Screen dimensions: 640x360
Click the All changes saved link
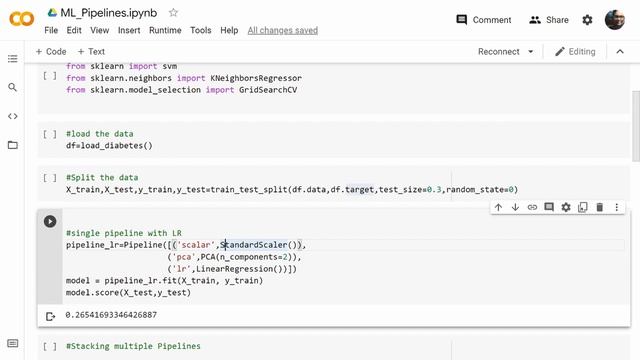click(282, 30)
